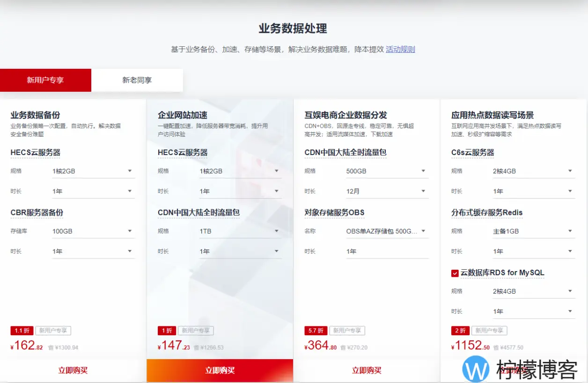Image resolution: width=588 pixels, height=383 pixels.
Task: Click the CBR服务器备份 heading
Action: point(37,213)
